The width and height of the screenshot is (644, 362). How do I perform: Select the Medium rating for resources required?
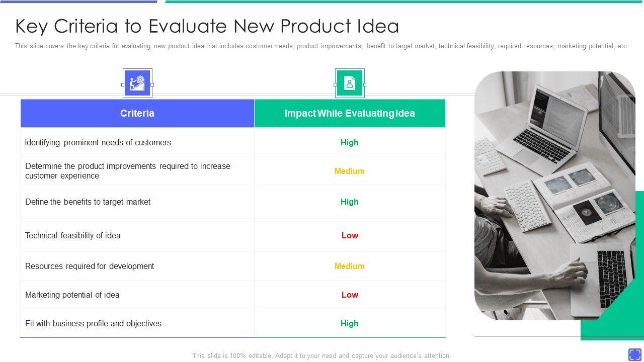[x=350, y=266]
